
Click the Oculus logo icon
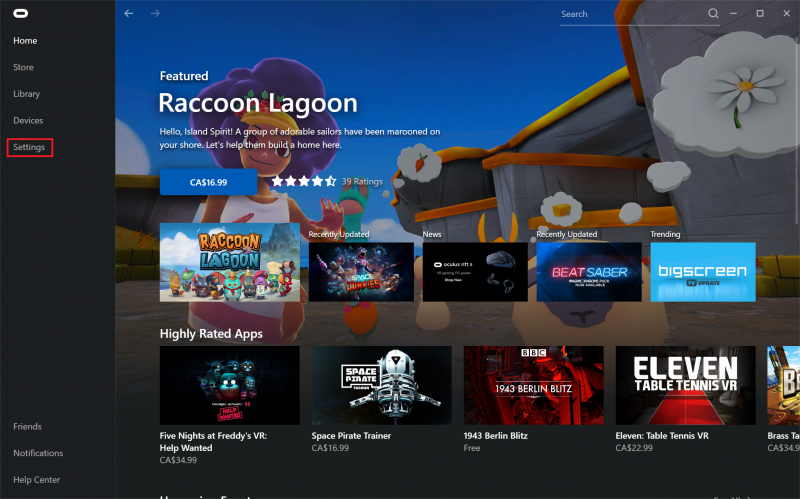(20, 14)
